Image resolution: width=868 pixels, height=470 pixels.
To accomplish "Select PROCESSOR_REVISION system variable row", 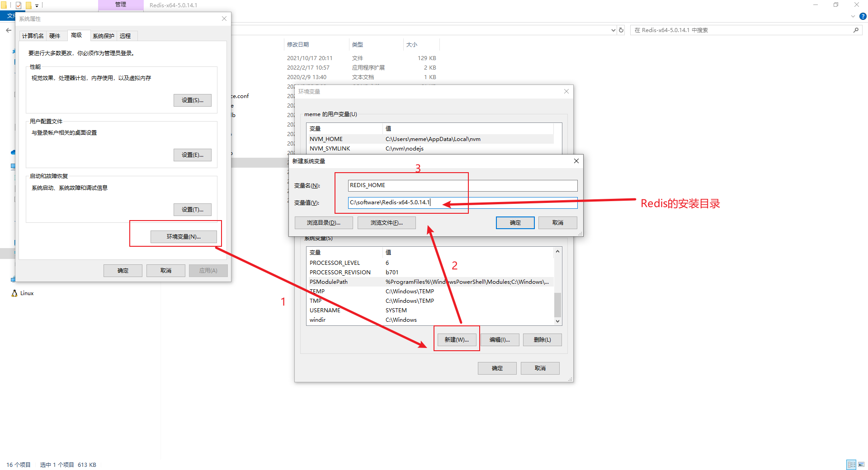I will coord(430,273).
